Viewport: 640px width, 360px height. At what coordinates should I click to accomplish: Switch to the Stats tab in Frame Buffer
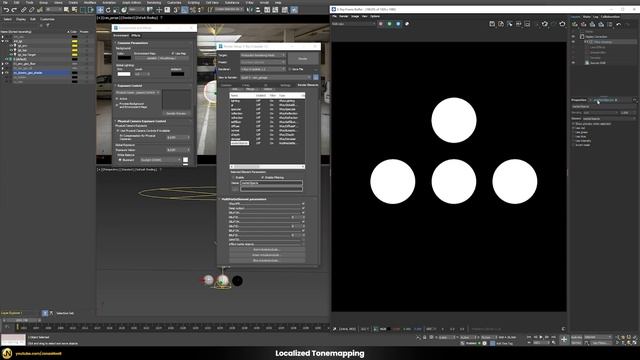pos(587,17)
